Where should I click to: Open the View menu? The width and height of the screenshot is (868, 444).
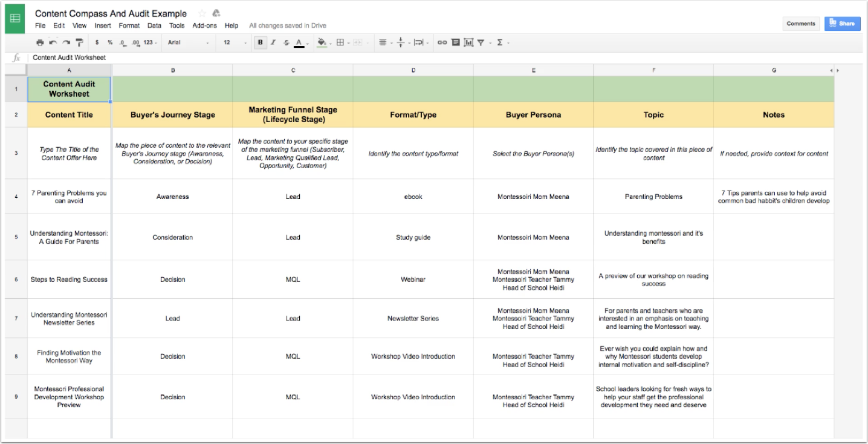pos(79,25)
